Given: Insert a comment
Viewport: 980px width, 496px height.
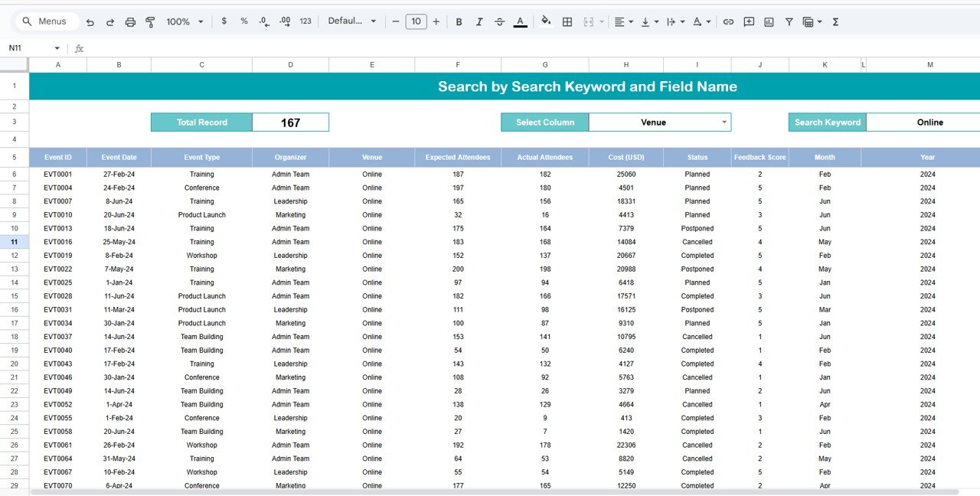Looking at the screenshot, I should 748,21.
